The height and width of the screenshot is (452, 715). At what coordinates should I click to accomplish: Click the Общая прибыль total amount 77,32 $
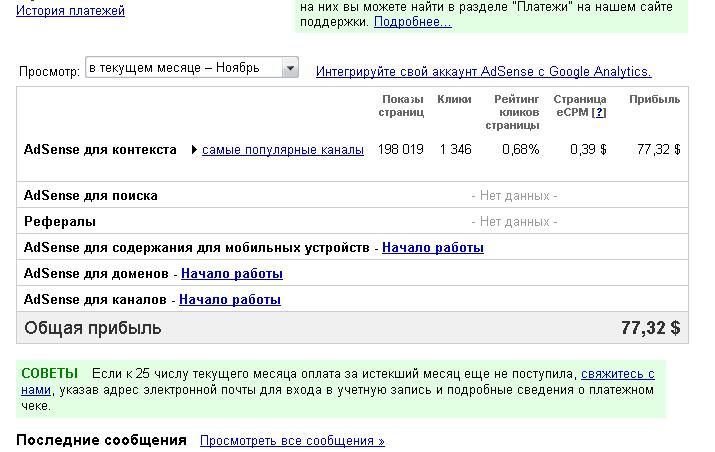coord(650,327)
